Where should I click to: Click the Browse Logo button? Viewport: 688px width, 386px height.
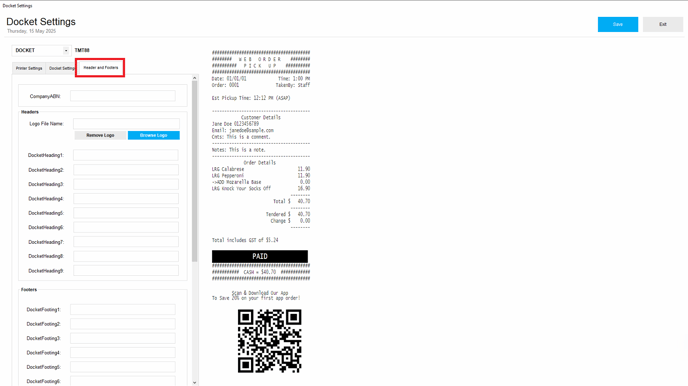154,135
